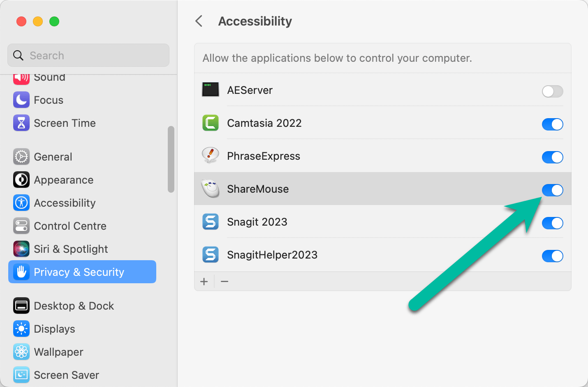Click the Camtasia 2022 app icon
Viewport: 588px width, 387px height.
211,123
